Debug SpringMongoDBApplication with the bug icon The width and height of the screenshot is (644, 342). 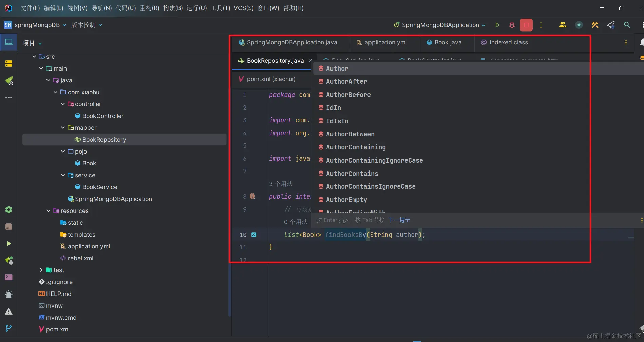[512, 25]
